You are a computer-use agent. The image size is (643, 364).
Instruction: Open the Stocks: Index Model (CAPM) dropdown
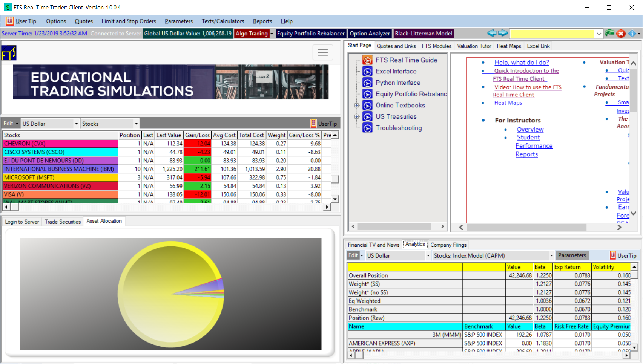551,255
